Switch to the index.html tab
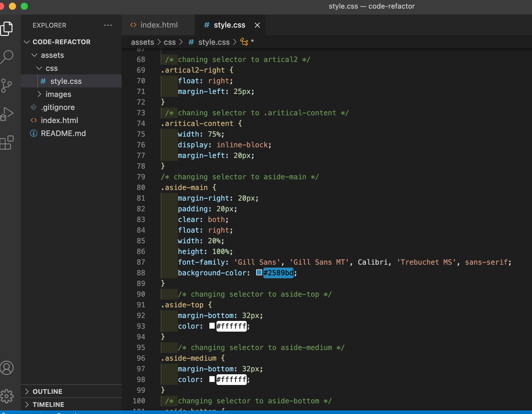This screenshot has width=532, height=414. tap(159, 25)
